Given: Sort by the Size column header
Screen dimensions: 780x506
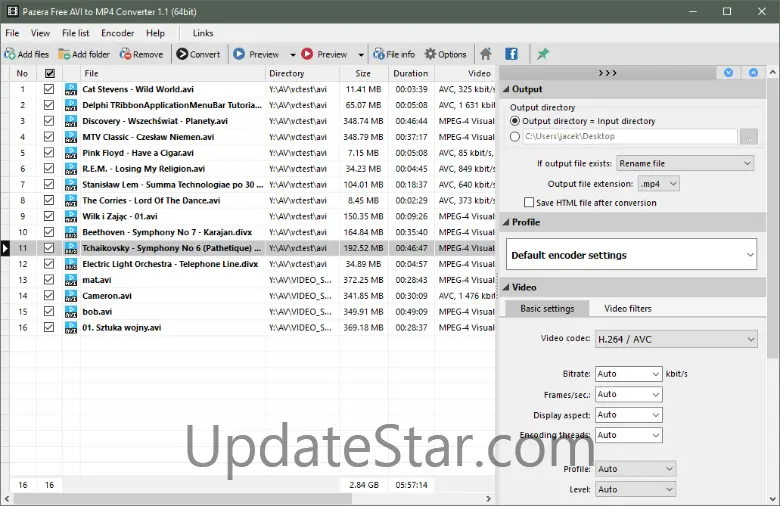Looking at the screenshot, I should (x=364, y=73).
